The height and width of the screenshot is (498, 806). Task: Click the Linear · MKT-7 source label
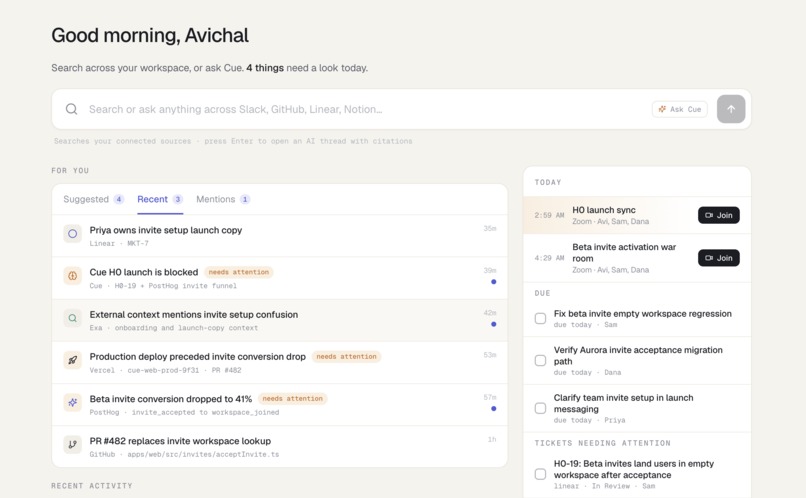tap(119, 244)
